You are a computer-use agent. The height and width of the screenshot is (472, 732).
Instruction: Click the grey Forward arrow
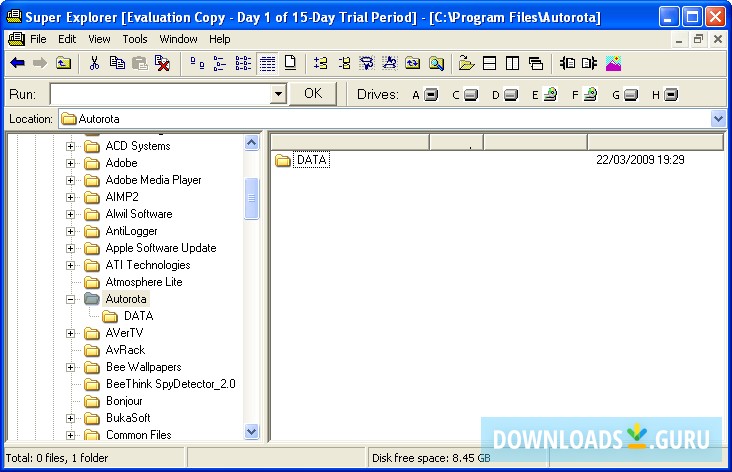(x=40, y=63)
